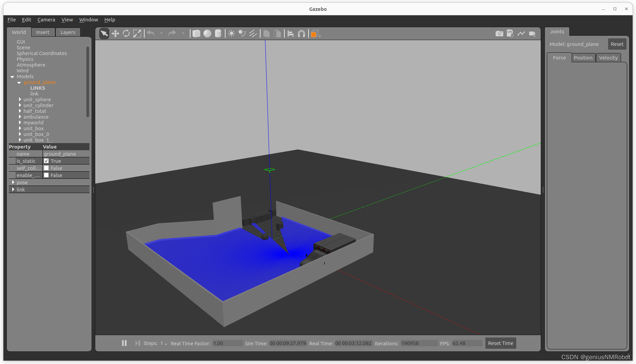Image resolution: width=636 pixels, height=364 pixels.
Task: Add a spot light to the world
Action: coord(242,33)
